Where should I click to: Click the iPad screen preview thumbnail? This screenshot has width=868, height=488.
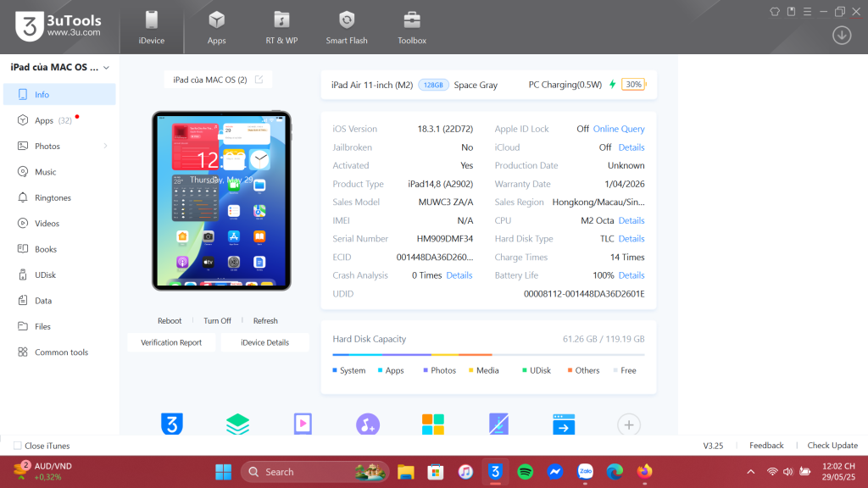221,200
